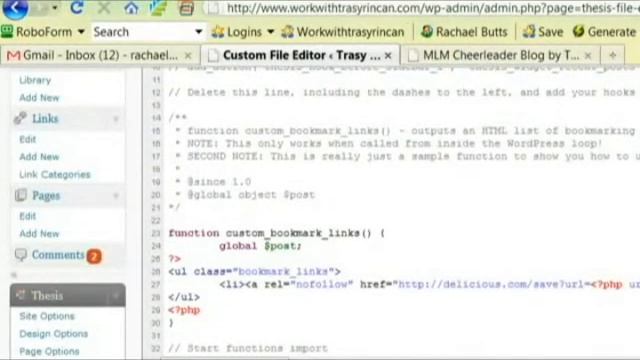The height and width of the screenshot is (360, 640).
Task: Open the RoboForm menu button
Action: tap(43, 32)
